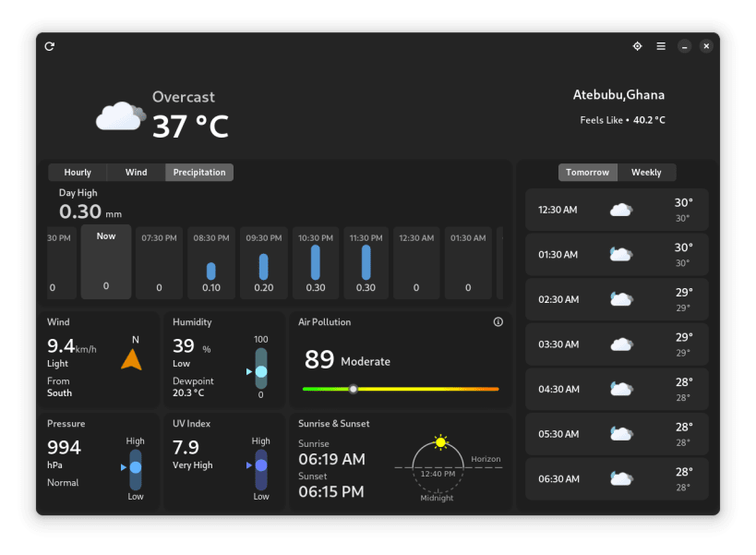Click the pressure level gauge
The height and width of the screenshot is (555, 756).
tap(136, 470)
